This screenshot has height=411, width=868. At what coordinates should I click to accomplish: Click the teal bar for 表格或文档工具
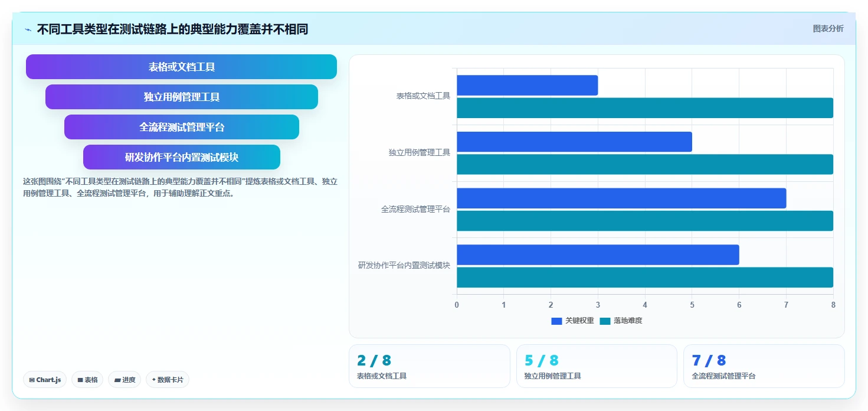click(645, 108)
